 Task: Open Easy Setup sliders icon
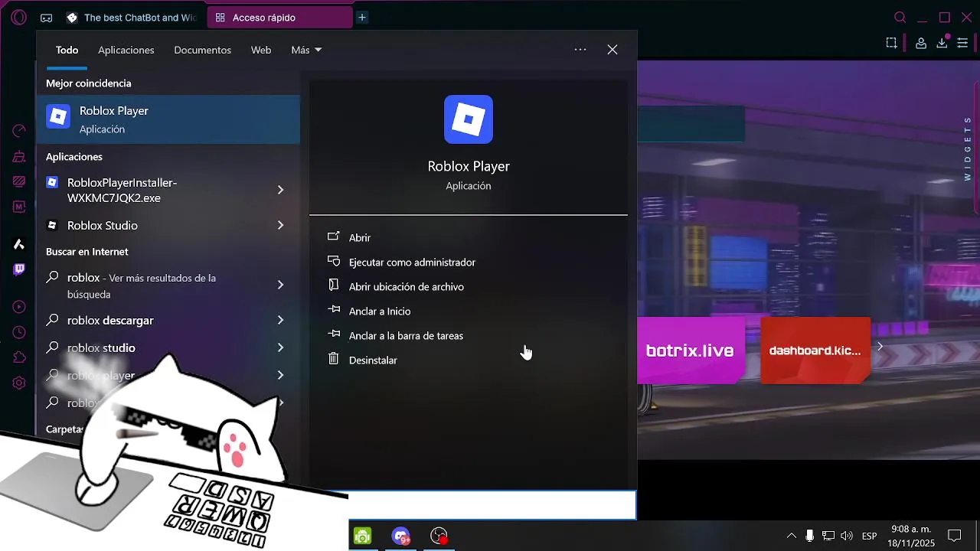tap(964, 44)
